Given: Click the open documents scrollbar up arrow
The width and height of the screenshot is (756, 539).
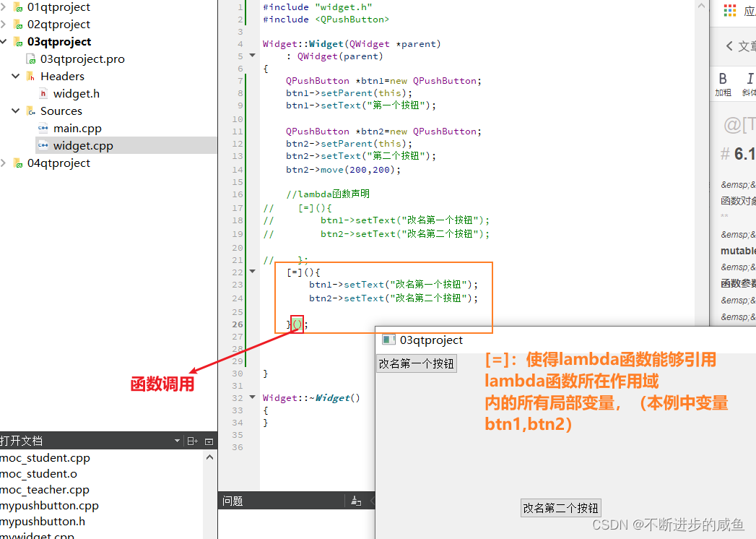Looking at the screenshot, I should click(209, 457).
